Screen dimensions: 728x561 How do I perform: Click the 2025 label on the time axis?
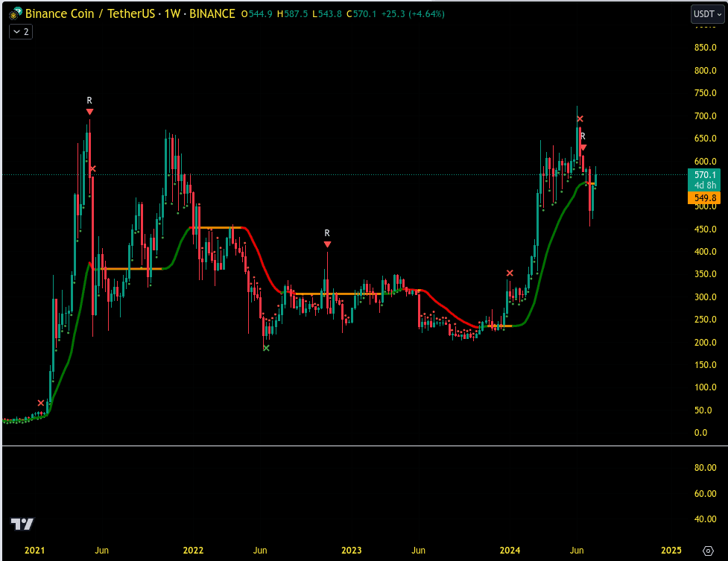(x=671, y=551)
